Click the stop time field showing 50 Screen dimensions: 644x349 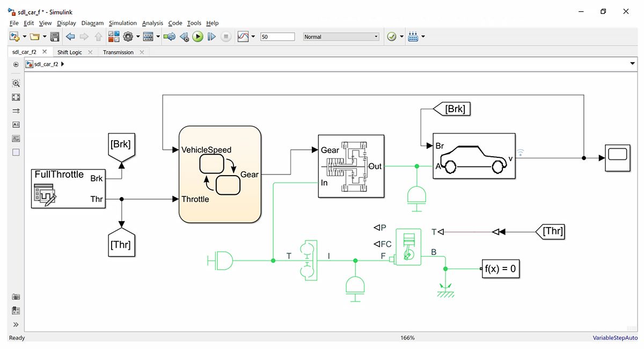(276, 37)
